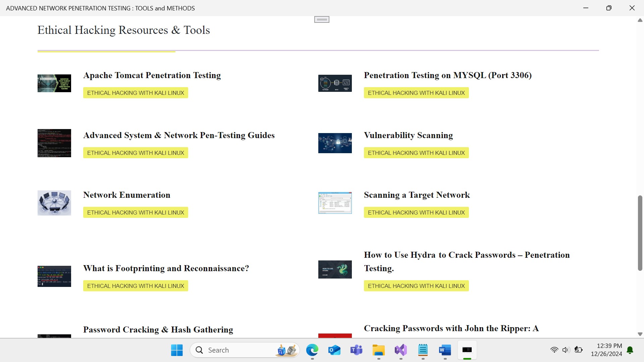
Task: Open Microsoft Edge from the taskbar
Action: click(x=312, y=350)
